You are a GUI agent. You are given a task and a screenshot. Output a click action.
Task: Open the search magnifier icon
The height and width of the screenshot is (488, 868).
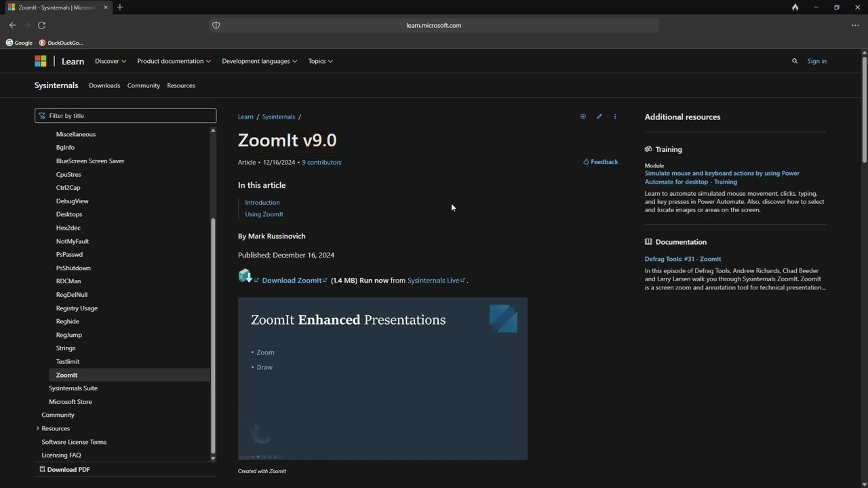795,61
